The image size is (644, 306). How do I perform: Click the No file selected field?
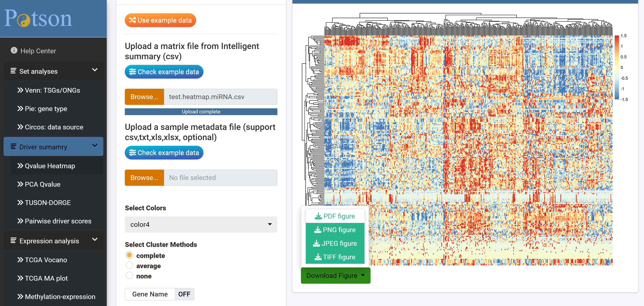[x=220, y=177]
